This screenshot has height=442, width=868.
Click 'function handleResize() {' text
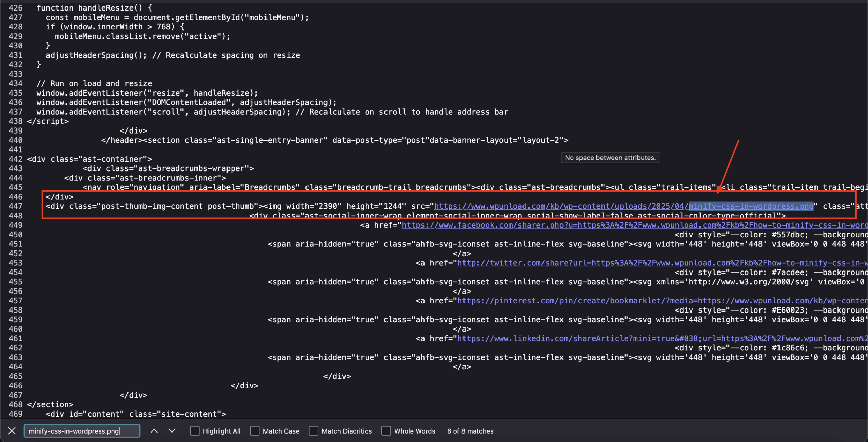(x=94, y=8)
